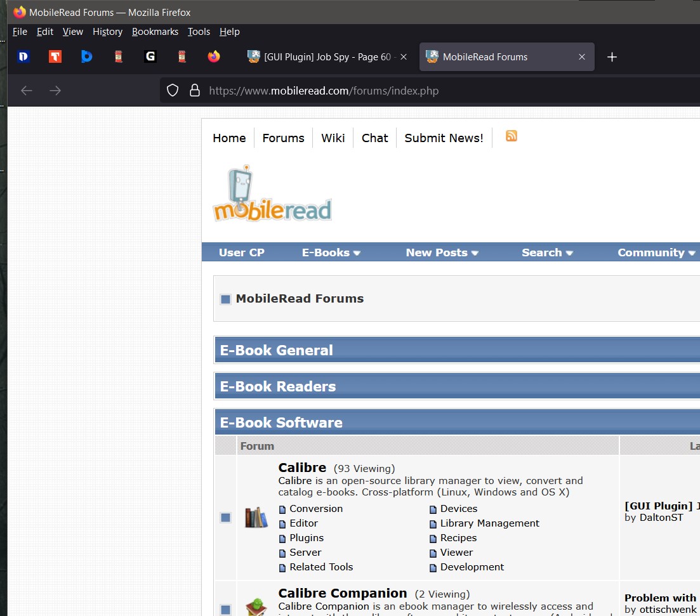700x616 pixels.
Task: Click the Conversion subforum page icon
Action: click(282, 510)
